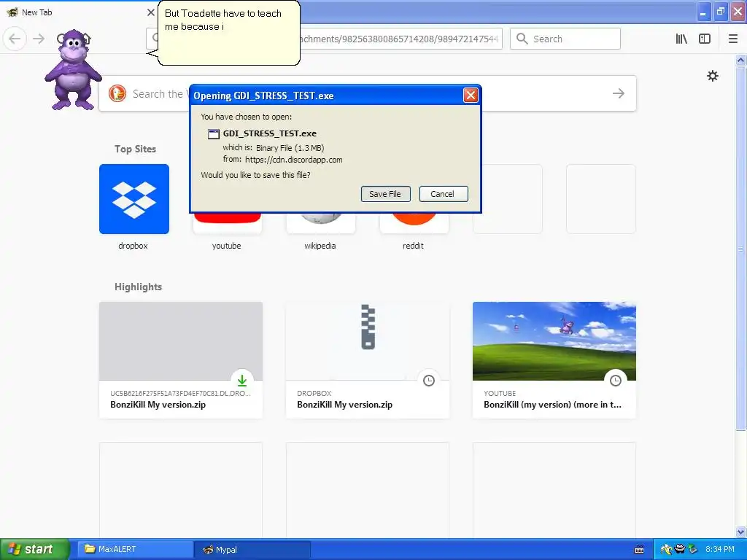747x560 pixels.
Task: Open the wikipedia top site tile
Action: click(321, 223)
